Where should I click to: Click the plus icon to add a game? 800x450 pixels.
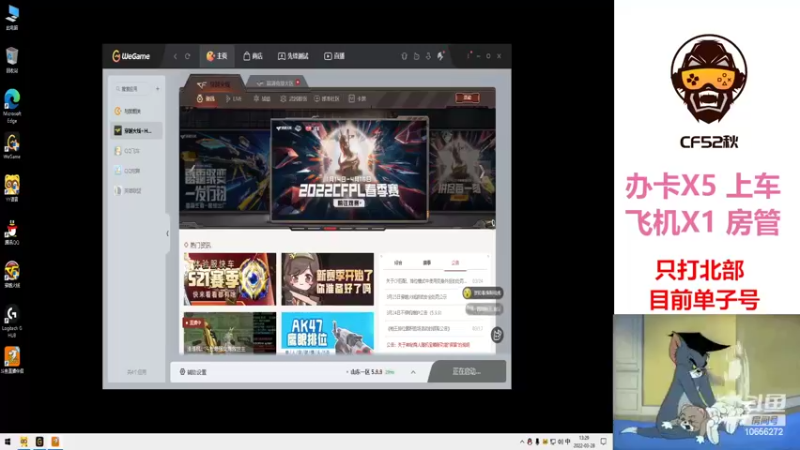pyautogui.click(x=157, y=89)
